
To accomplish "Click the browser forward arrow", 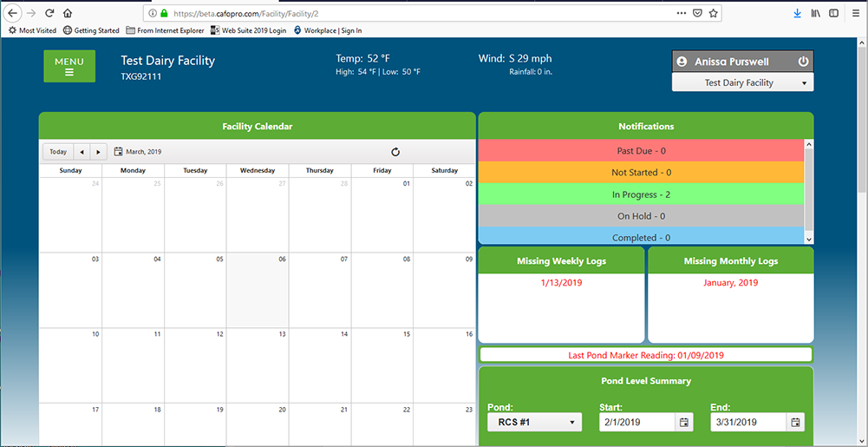I will pos(31,13).
